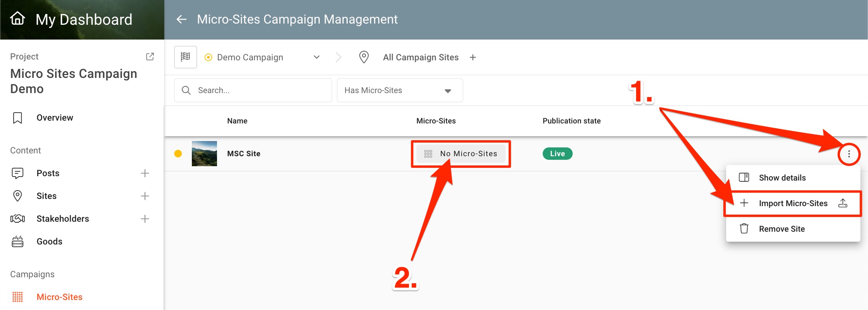Go back using the header arrow
Image resolution: width=868 pixels, height=310 pixels.
182,19
